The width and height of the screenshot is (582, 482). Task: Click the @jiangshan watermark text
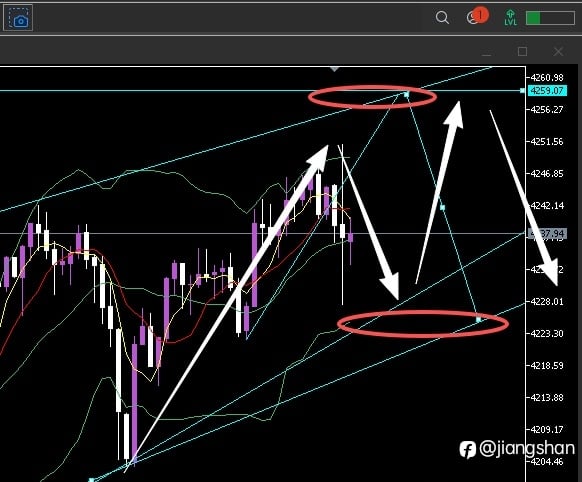tap(527, 449)
